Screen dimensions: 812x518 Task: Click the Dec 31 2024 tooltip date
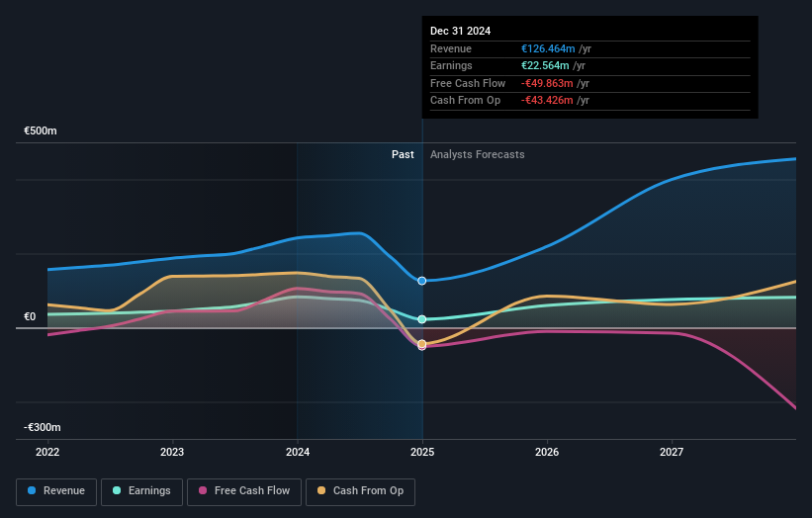pyautogui.click(x=460, y=31)
